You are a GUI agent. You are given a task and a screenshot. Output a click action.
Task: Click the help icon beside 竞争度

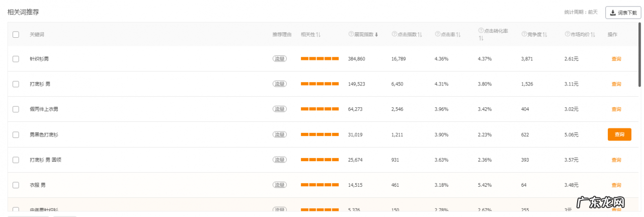[524, 34]
